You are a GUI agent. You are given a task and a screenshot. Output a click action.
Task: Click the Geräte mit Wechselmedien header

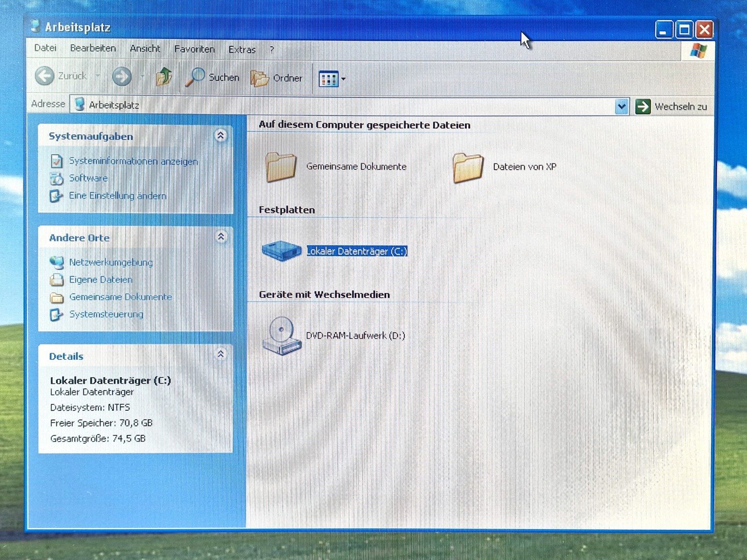click(324, 294)
